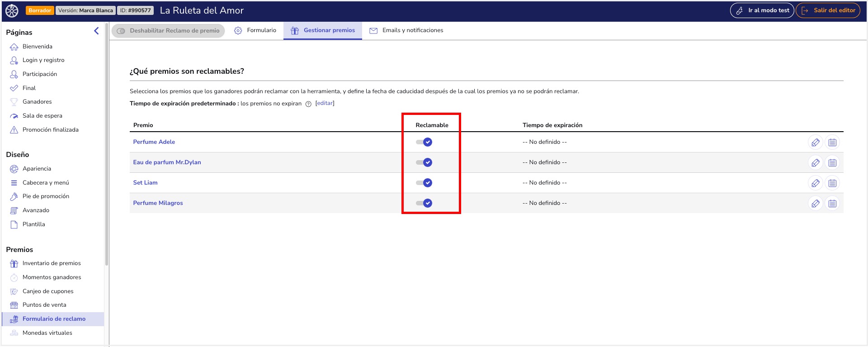Screen dimensions: 868x347
Task: Click the Promoción finalizada warning icon
Action: [14, 130]
